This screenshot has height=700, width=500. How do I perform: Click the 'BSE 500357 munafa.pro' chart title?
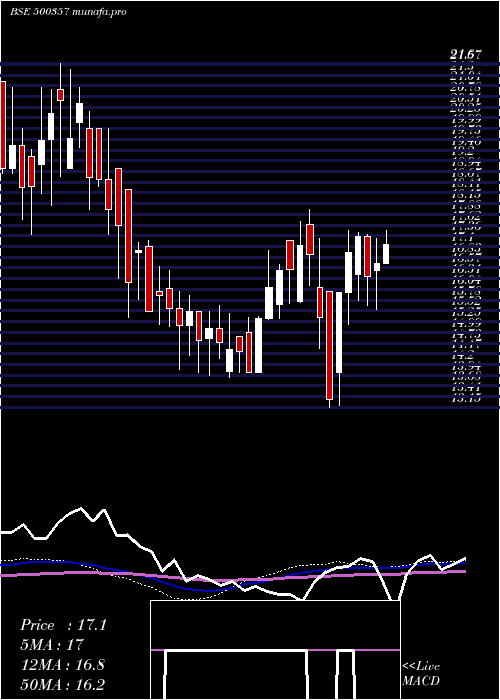(x=68, y=12)
